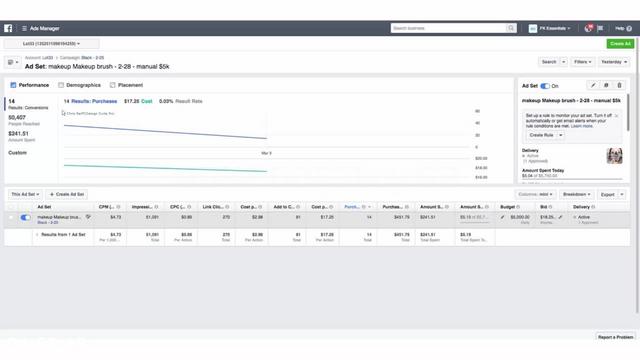Click the FX Essentials account avatar icon

(x=533, y=28)
